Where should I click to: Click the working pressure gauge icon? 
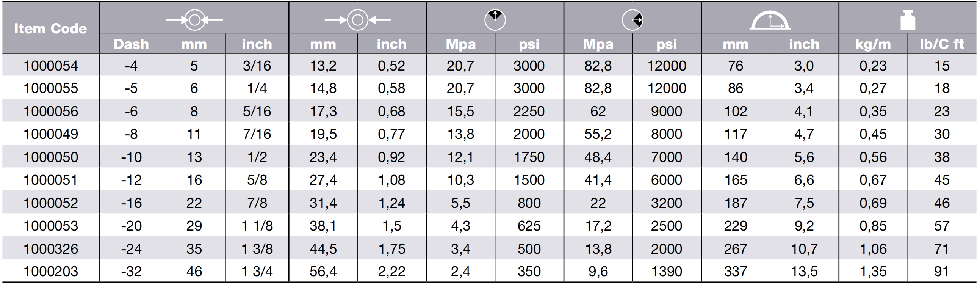495,20
